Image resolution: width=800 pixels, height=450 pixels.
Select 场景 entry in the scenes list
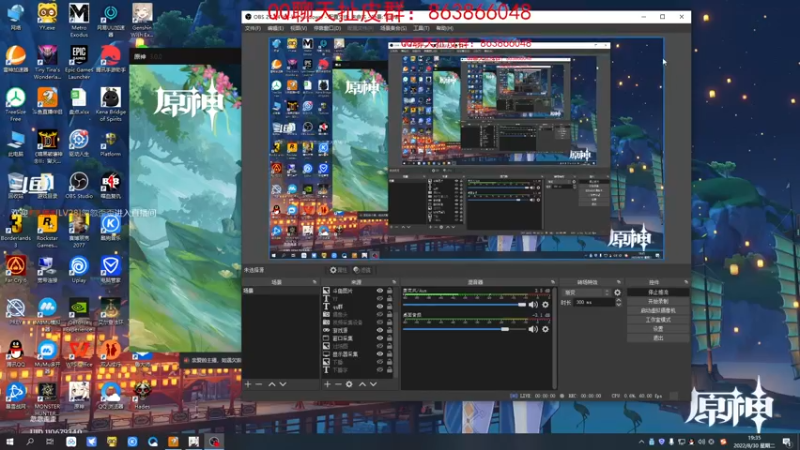pos(281,291)
